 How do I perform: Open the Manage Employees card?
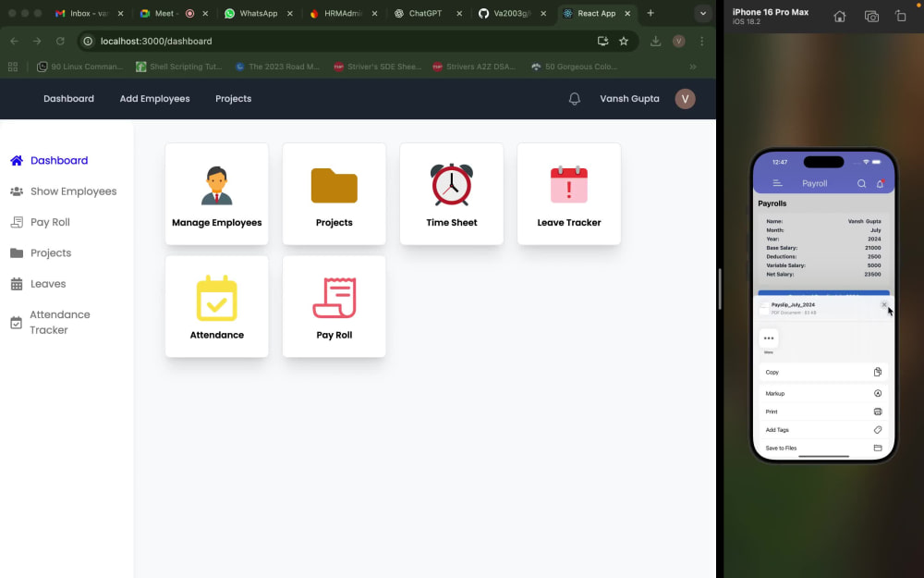click(216, 193)
